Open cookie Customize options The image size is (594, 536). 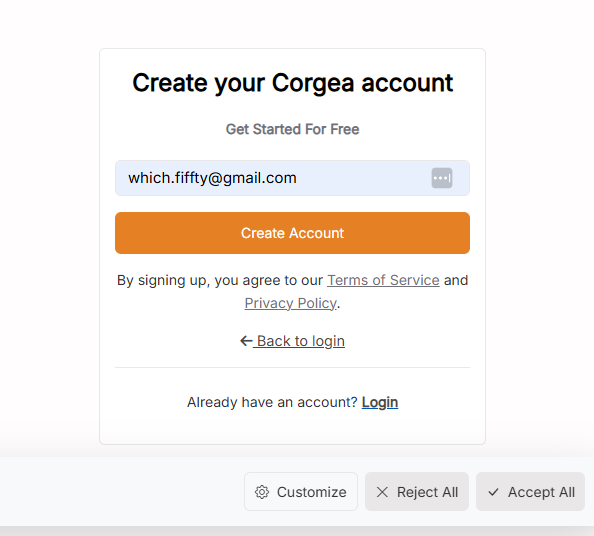(x=301, y=492)
